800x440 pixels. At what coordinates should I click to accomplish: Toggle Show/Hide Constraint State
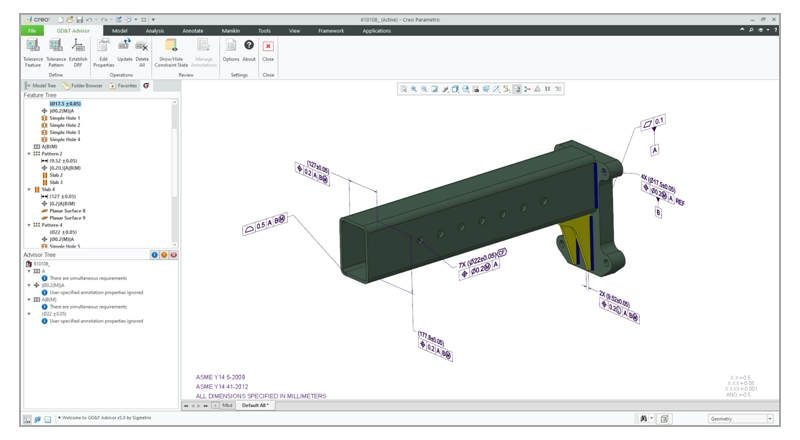coord(171,53)
